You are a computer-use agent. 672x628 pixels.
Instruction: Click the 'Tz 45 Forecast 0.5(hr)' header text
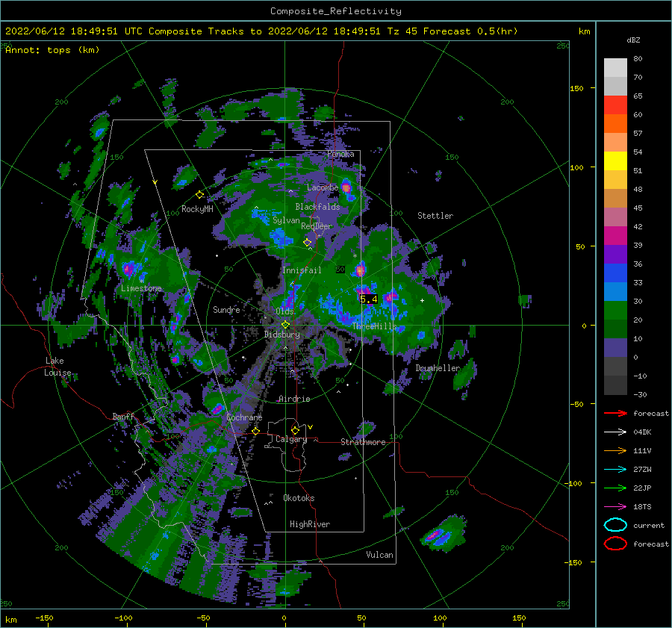click(452, 31)
